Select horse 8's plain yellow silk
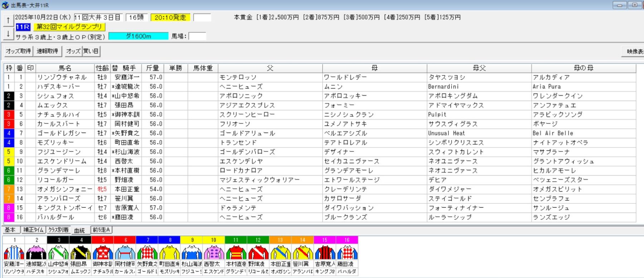 pos(169,252)
